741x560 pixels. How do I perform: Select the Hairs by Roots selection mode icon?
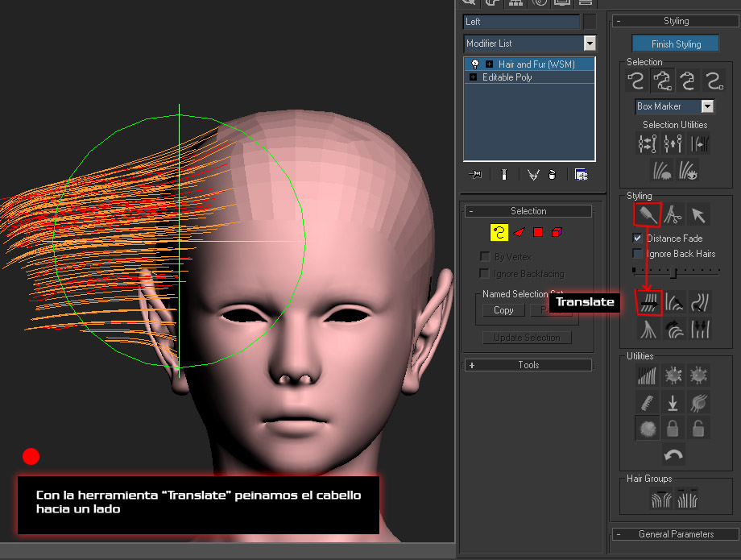coord(714,81)
